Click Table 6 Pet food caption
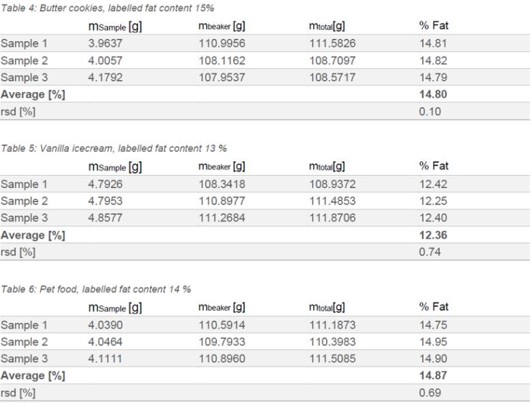The width and height of the screenshot is (532, 404). coord(95,290)
